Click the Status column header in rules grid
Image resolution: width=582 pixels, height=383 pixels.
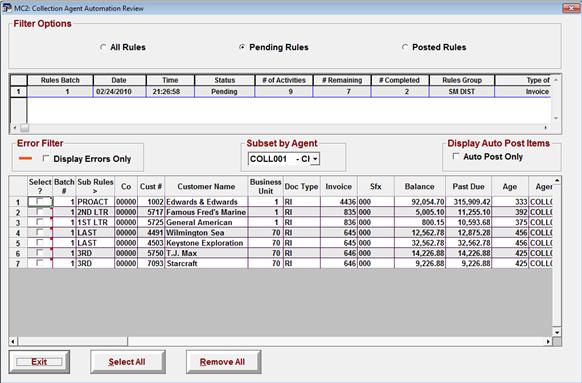pos(225,80)
